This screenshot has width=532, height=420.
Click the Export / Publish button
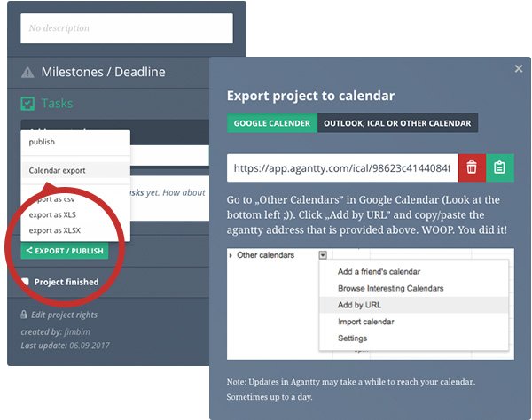65,251
